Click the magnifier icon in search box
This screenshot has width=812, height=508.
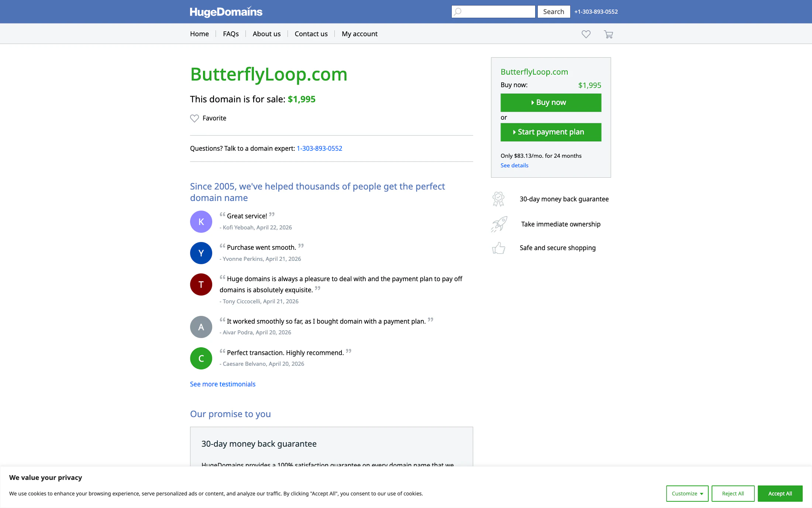[458, 12]
